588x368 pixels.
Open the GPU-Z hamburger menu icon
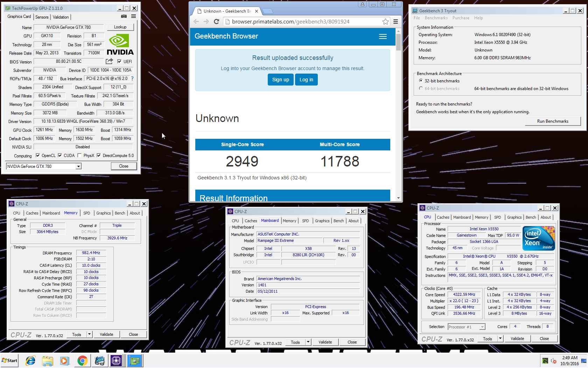coord(133,16)
